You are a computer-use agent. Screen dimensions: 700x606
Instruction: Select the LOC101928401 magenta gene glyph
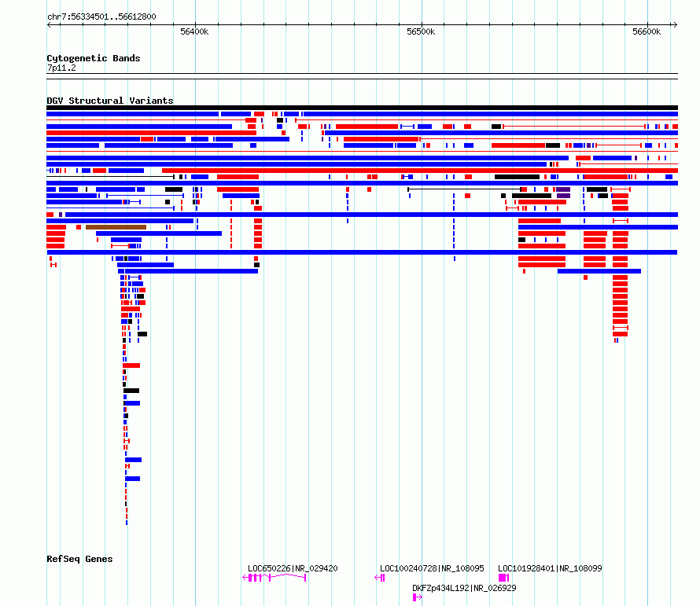coord(504,578)
